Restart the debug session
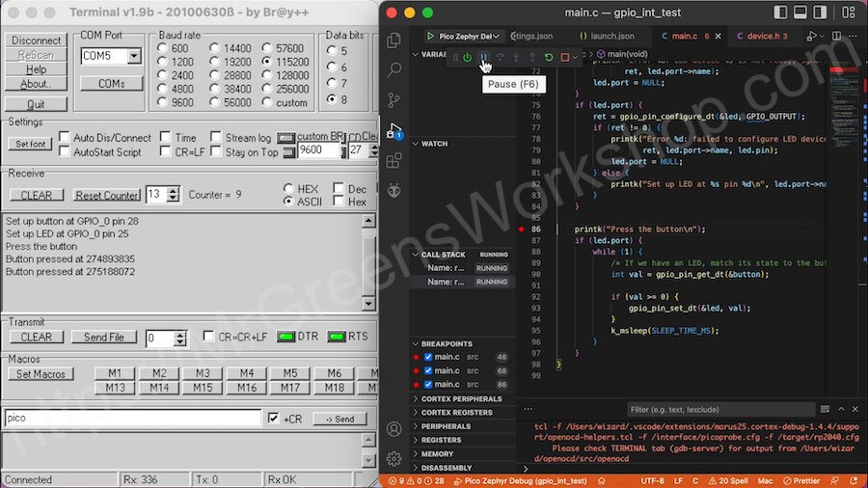 pos(549,57)
